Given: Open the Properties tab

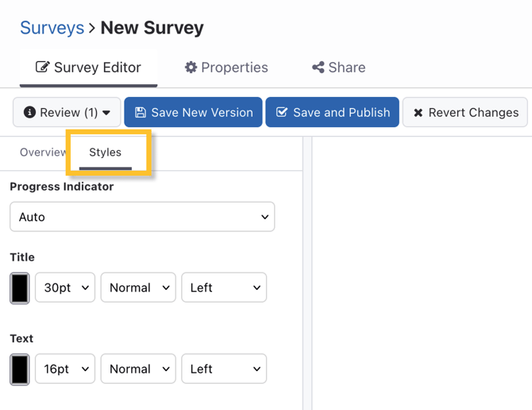Looking at the screenshot, I should pyautogui.click(x=226, y=68).
